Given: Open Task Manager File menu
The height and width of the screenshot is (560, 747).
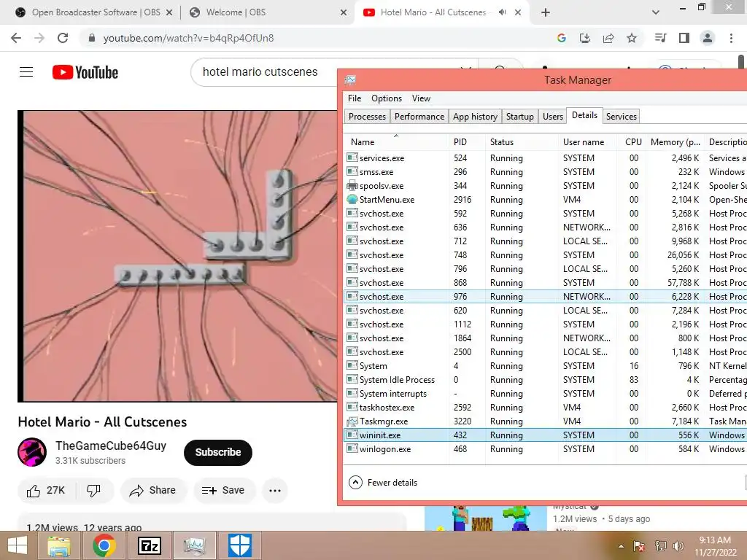Looking at the screenshot, I should coord(355,98).
